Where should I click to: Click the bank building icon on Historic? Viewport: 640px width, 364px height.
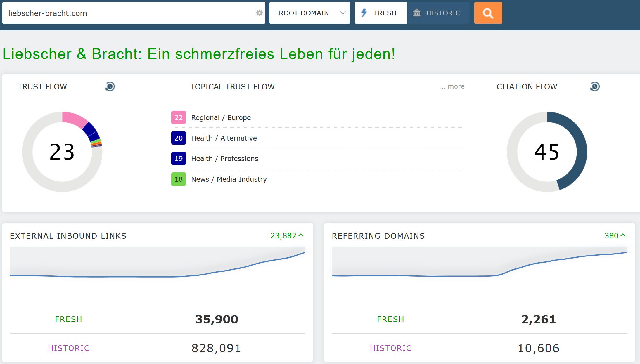pyautogui.click(x=417, y=13)
